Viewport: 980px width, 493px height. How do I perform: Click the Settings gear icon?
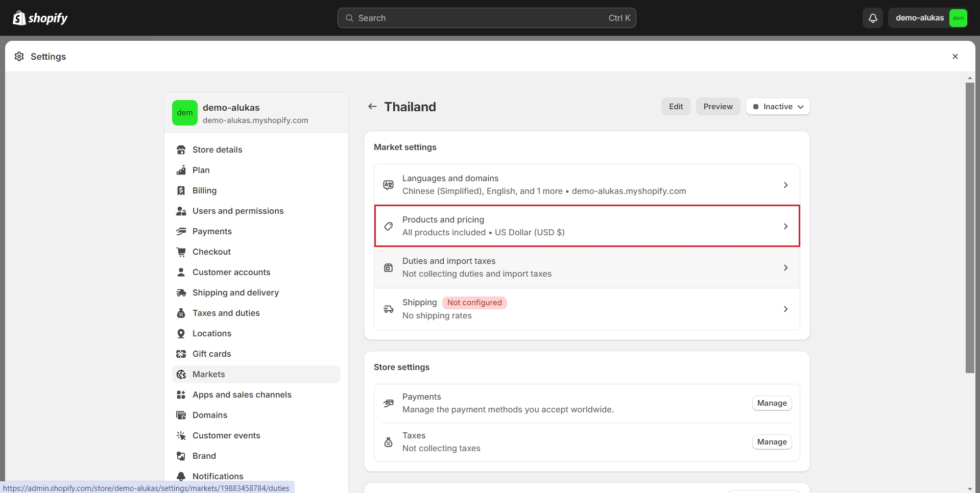click(19, 57)
